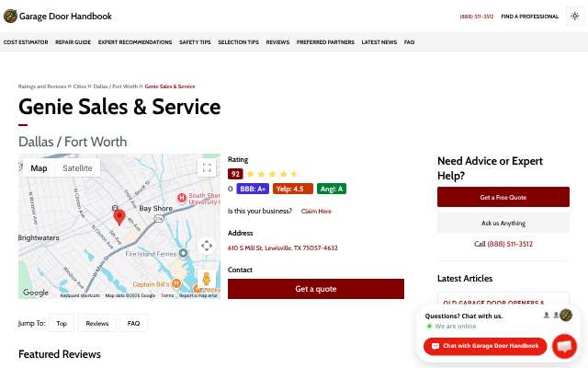The width and height of the screenshot is (588, 368).
Task: Click the Google logo on the map
Action: tap(36, 293)
